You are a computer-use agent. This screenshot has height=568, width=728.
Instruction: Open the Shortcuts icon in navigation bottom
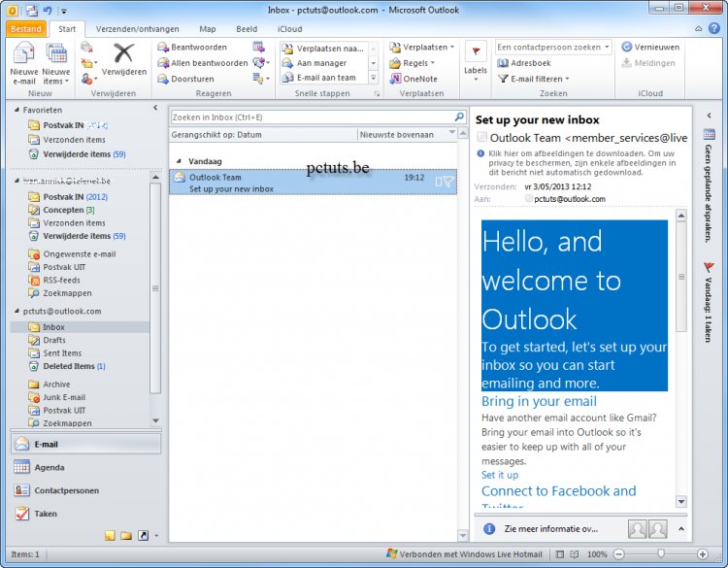pos(143,536)
